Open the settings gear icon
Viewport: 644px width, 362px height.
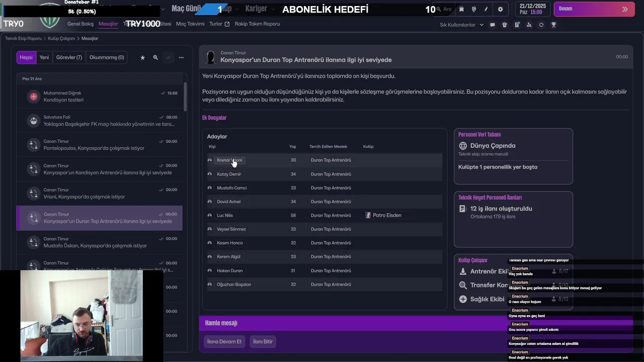(500, 9)
